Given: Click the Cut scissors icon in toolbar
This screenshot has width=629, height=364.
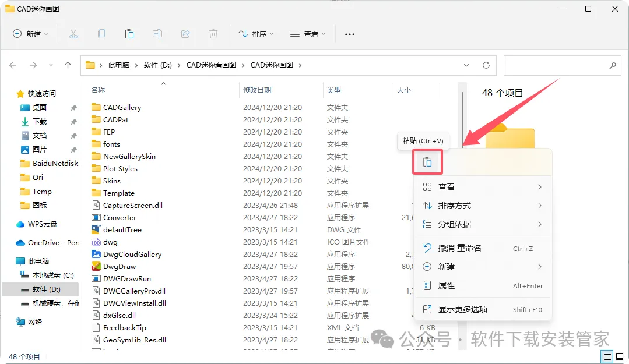Looking at the screenshot, I should (x=73, y=34).
